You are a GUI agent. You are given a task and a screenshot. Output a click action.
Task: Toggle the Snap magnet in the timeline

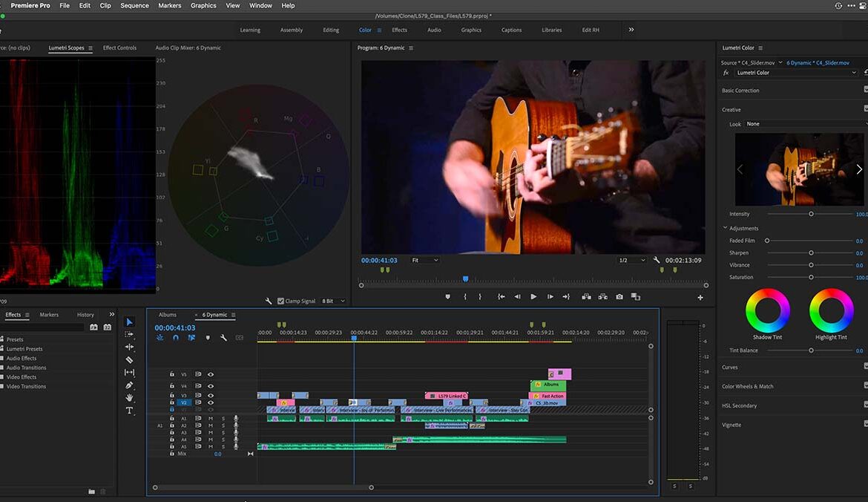click(x=176, y=336)
